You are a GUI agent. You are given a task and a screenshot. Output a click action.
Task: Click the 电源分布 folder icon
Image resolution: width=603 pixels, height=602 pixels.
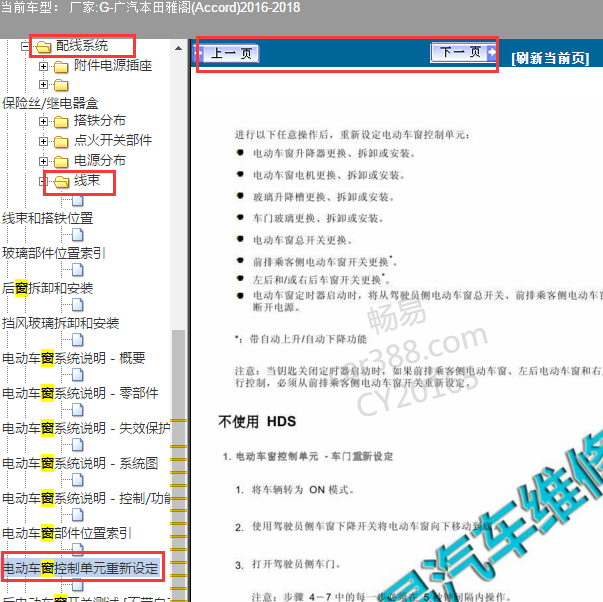[61, 162]
